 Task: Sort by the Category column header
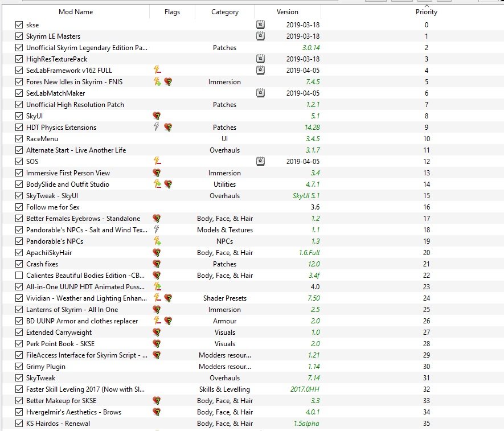coord(225,12)
